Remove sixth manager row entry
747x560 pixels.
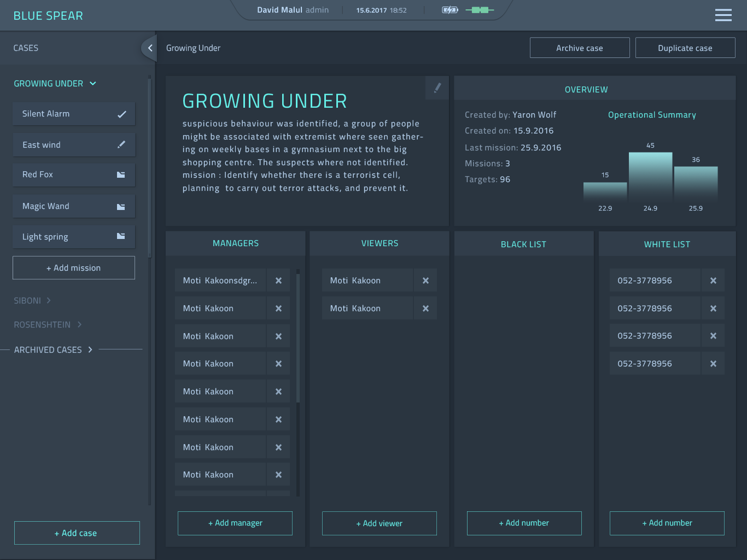click(278, 419)
